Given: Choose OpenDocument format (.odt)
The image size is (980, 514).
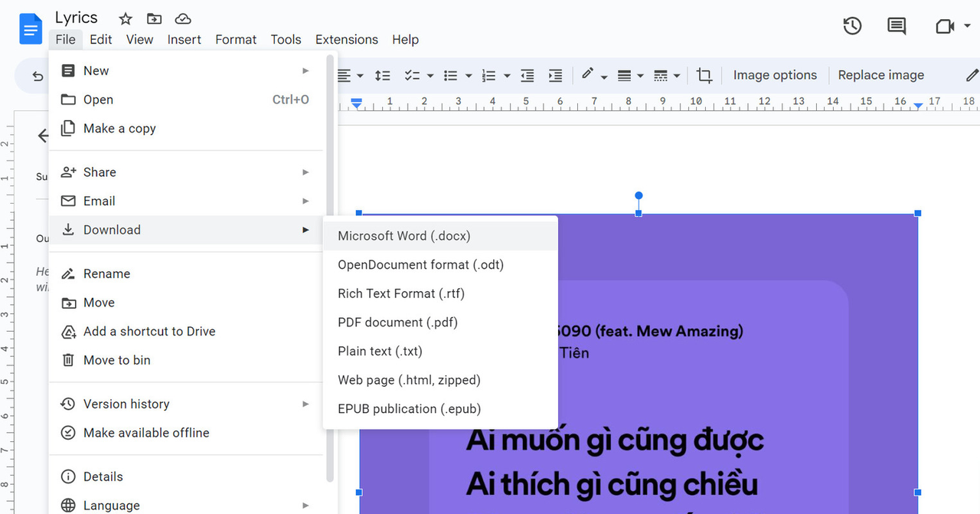Looking at the screenshot, I should click(440, 265).
